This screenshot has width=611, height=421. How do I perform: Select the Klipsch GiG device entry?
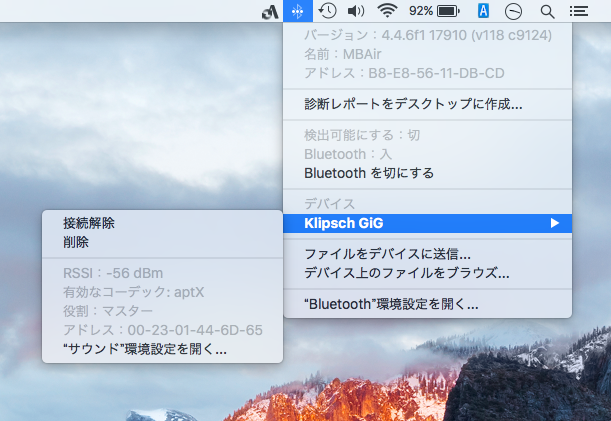click(x=344, y=223)
